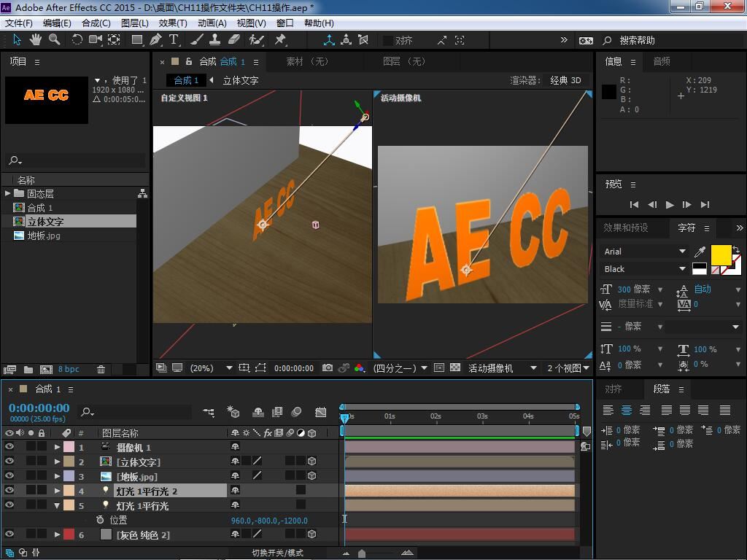The image size is (747, 560).
Task: Switch to World Axis mode
Action: [347, 40]
